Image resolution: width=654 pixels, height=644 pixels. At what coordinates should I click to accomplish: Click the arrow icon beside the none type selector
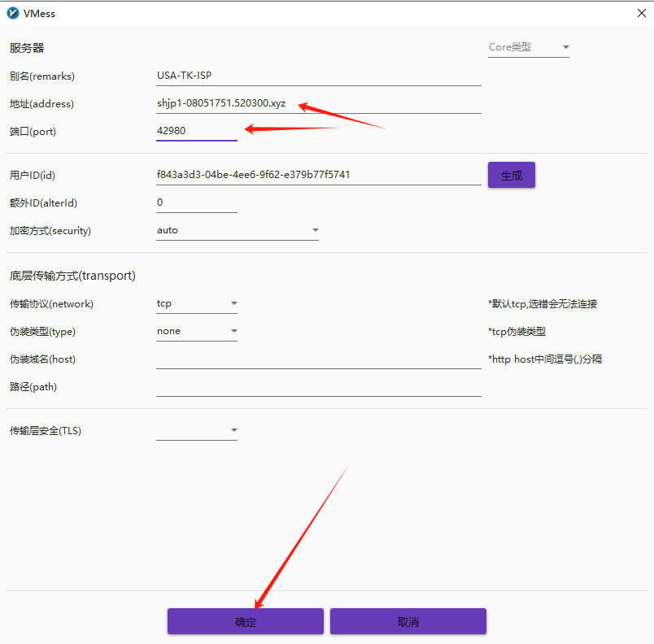233,331
